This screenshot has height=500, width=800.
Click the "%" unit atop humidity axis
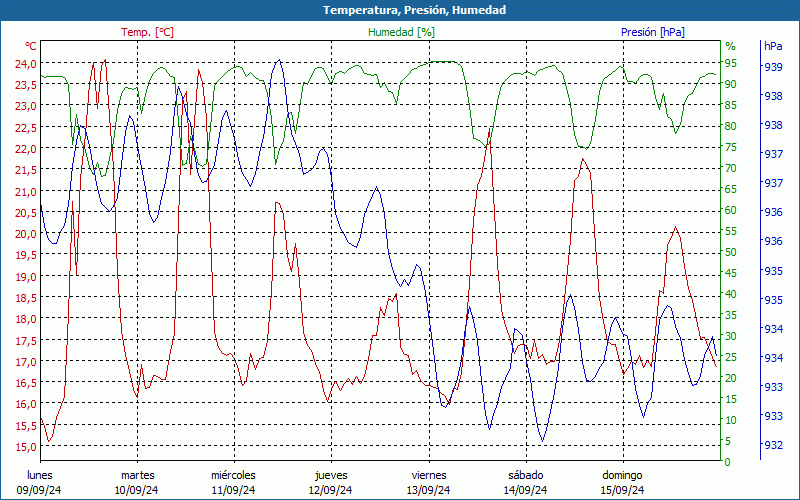[731, 46]
